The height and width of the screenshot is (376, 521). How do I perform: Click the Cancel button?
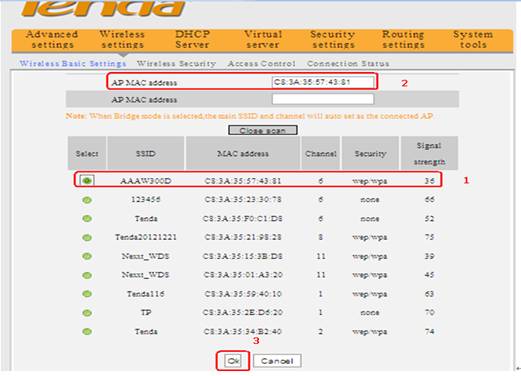point(277,361)
